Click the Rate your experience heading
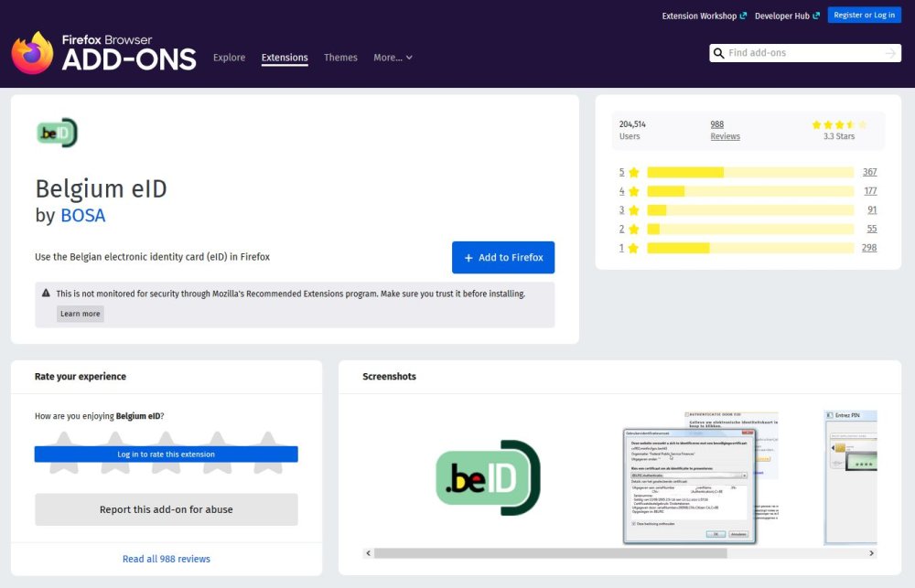The width and height of the screenshot is (915, 588). (x=80, y=377)
